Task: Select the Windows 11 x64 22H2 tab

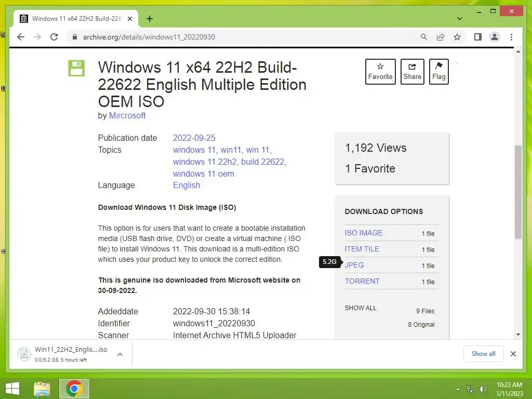Action: click(76, 19)
